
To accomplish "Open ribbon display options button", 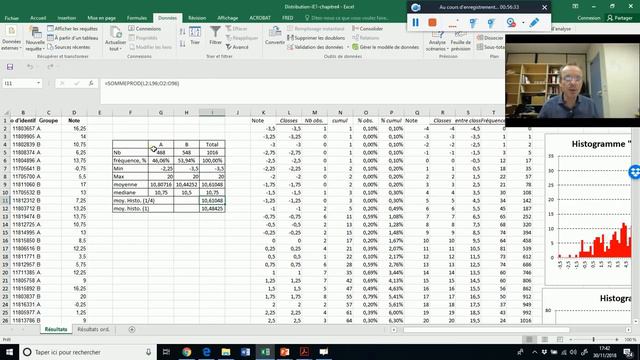I will click(x=575, y=6).
